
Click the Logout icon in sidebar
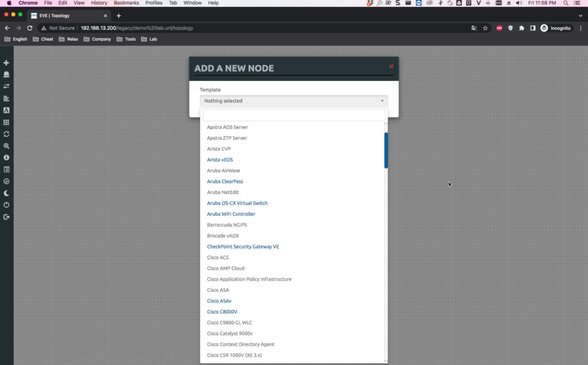(x=6, y=217)
